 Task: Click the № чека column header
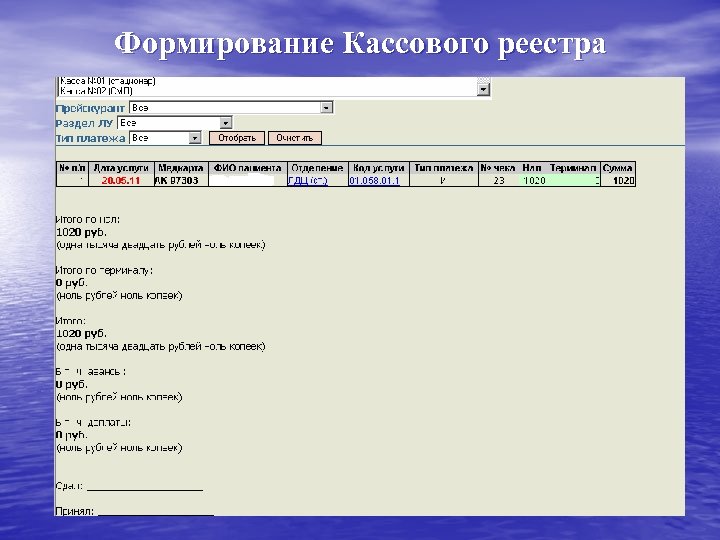[498, 168]
